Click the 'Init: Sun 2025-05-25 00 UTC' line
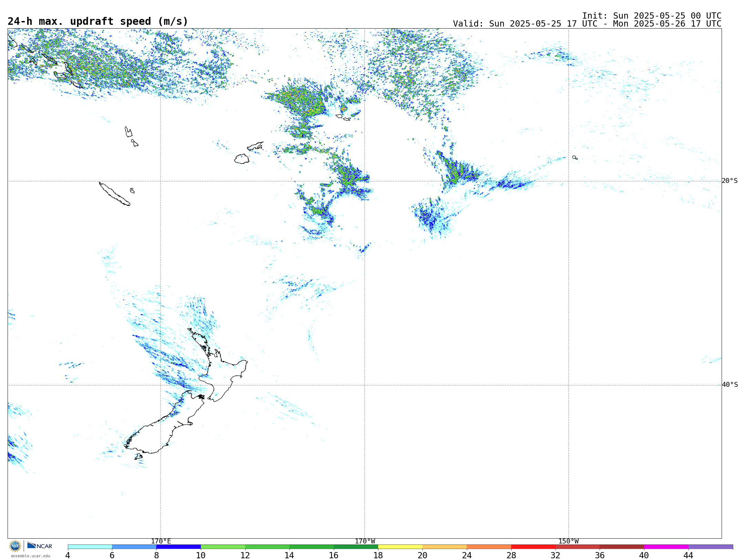This screenshot has width=744, height=560. click(652, 16)
